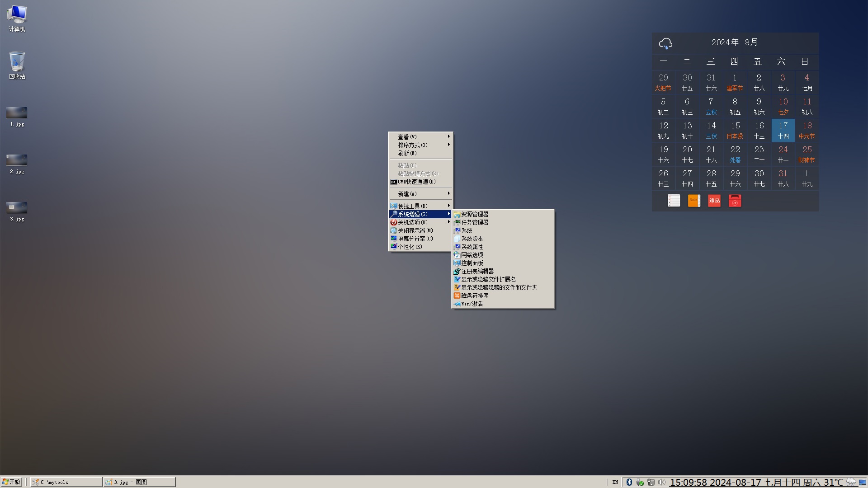Screen dimensions: 868x488
Task: Select the 2.jpg desktop thumbnail
Action: (x=17, y=164)
